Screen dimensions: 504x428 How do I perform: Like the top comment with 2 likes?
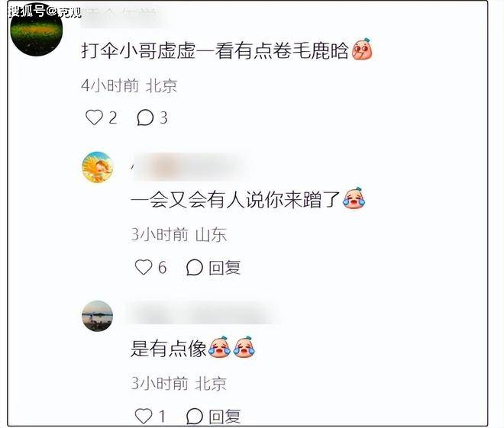pyautogui.click(x=94, y=117)
